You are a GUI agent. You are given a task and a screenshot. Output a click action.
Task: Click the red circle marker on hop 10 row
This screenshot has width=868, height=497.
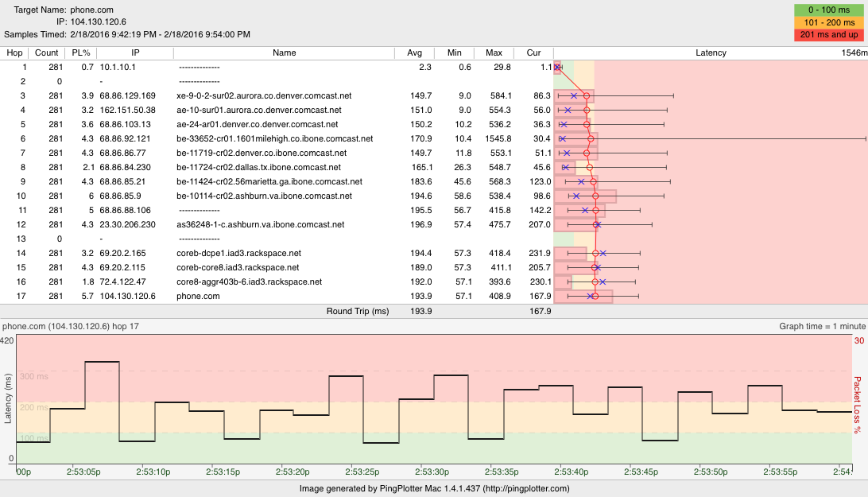coord(595,196)
